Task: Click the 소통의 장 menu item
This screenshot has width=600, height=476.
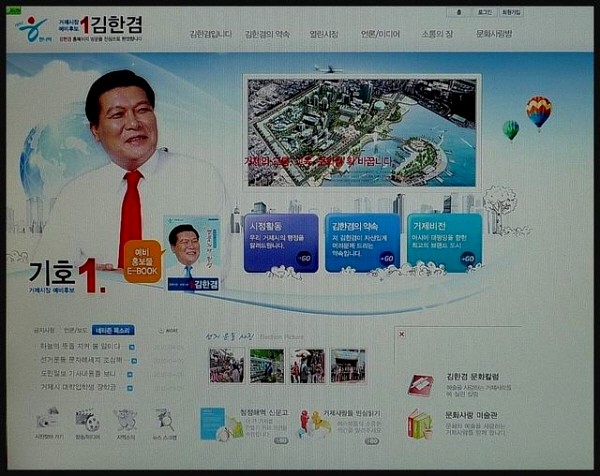Action: click(437, 34)
